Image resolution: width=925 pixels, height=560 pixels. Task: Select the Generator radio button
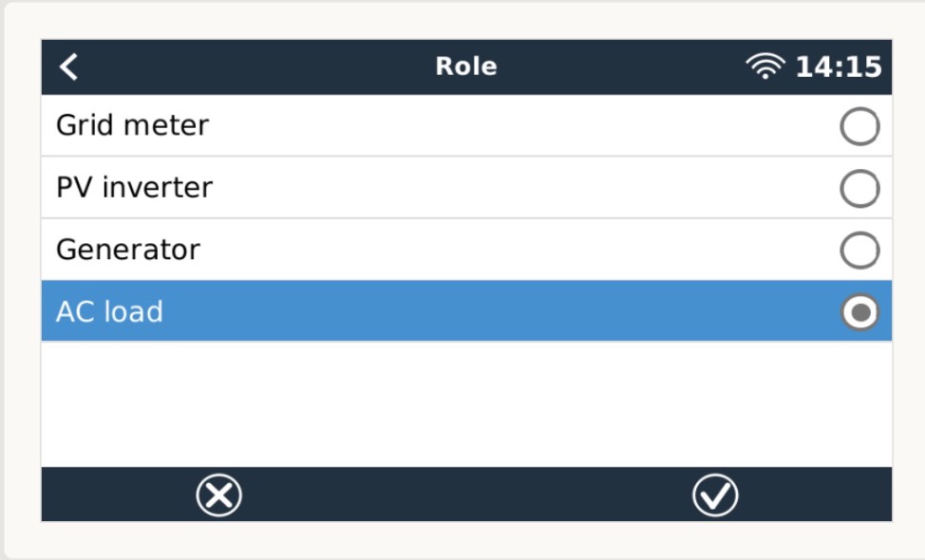tap(859, 251)
